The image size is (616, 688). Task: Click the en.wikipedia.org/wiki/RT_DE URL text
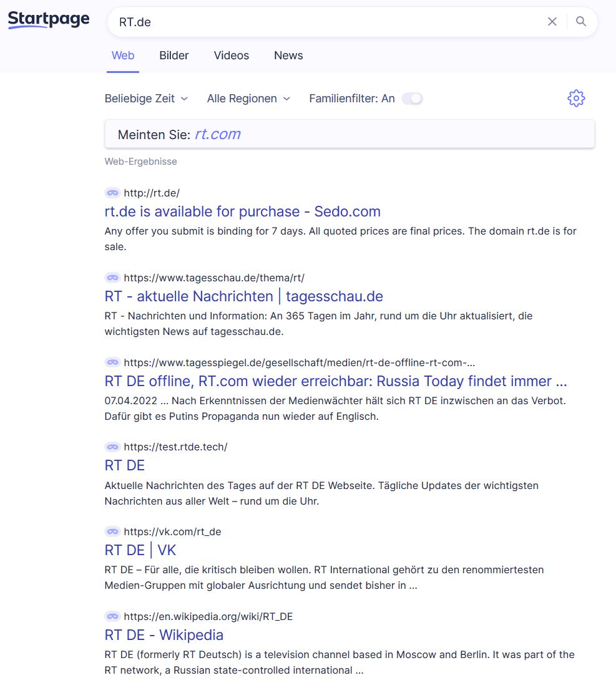[x=208, y=616]
